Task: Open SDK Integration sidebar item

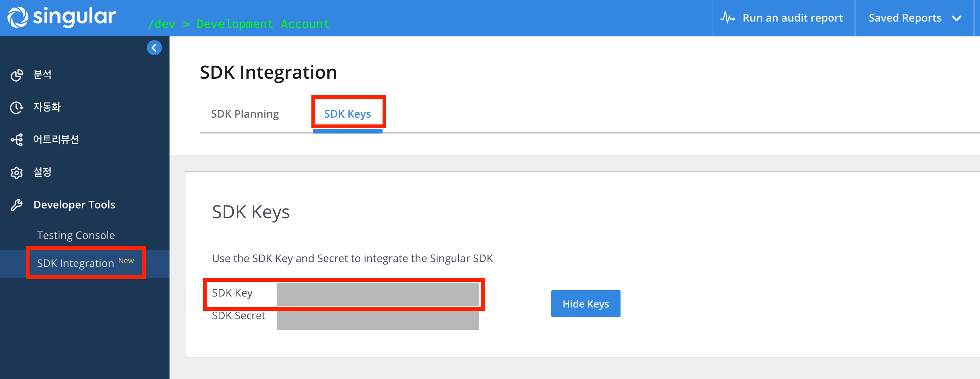Action: point(75,263)
